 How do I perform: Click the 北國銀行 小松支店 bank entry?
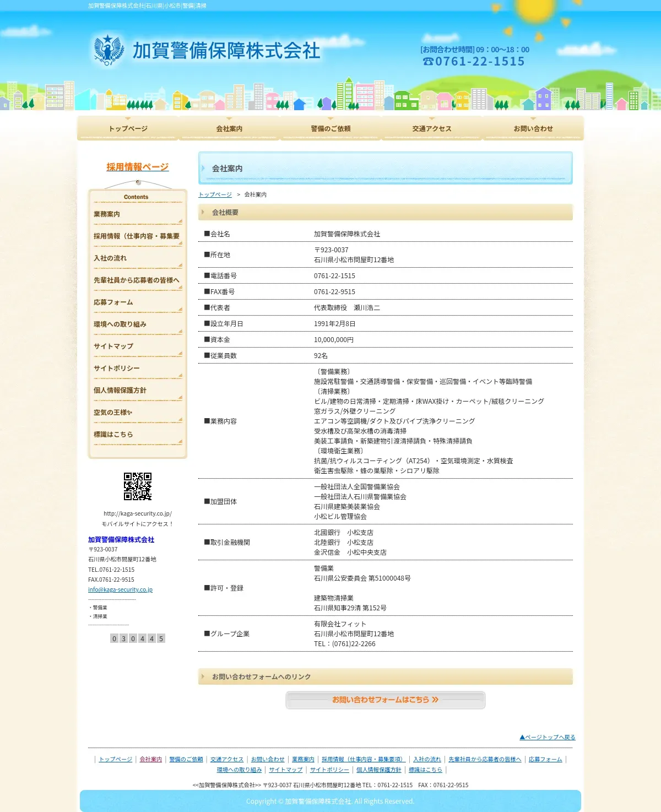click(x=344, y=533)
